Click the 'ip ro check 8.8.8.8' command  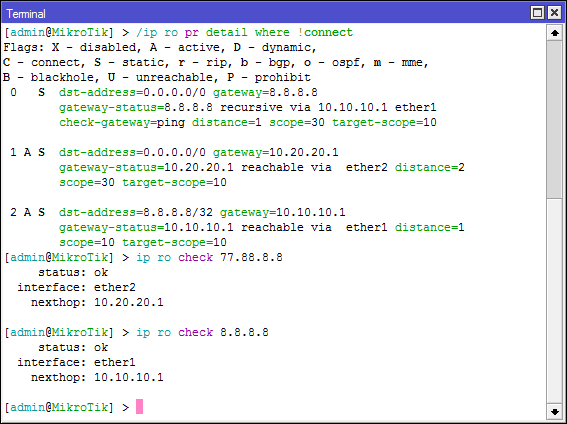pyautogui.click(x=202, y=333)
